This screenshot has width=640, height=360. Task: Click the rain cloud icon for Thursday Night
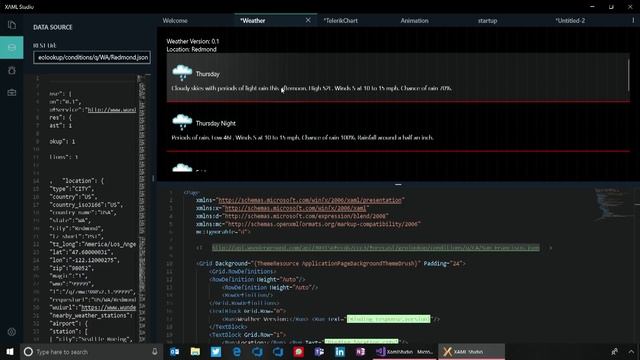tap(182, 122)
